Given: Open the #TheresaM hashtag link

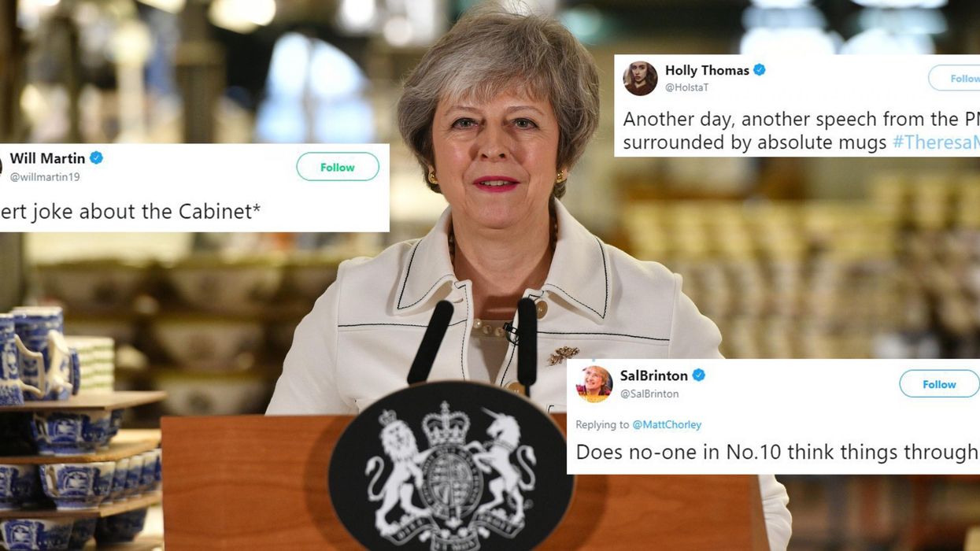Looking at the screenshot, I should coord(936,142).
